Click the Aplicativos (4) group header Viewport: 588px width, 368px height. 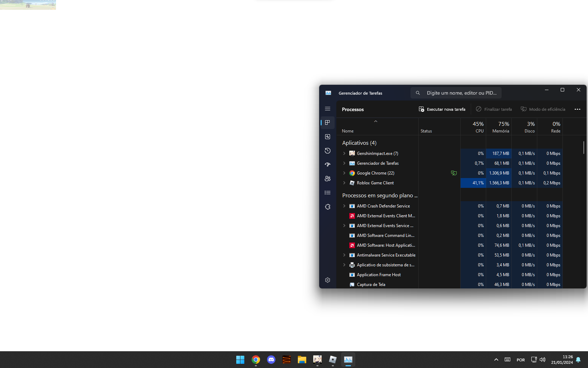pyautogui.click(x=359, y=143)
